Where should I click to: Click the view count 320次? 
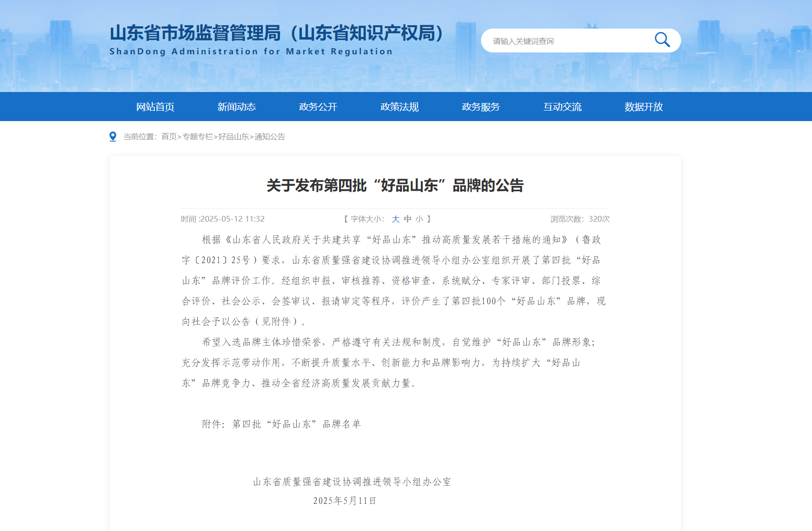(x=599, y=219)
